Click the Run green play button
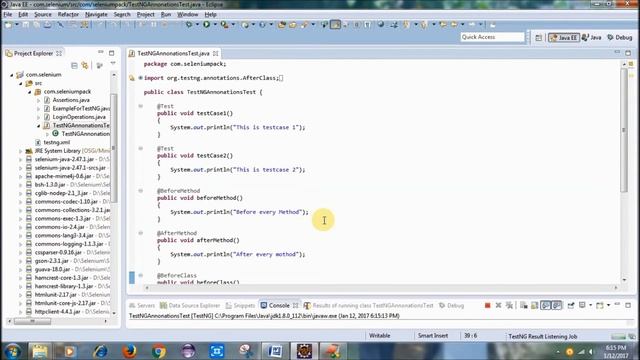The height and width of the screenshot is (360, 640). (x=207, y=25)
